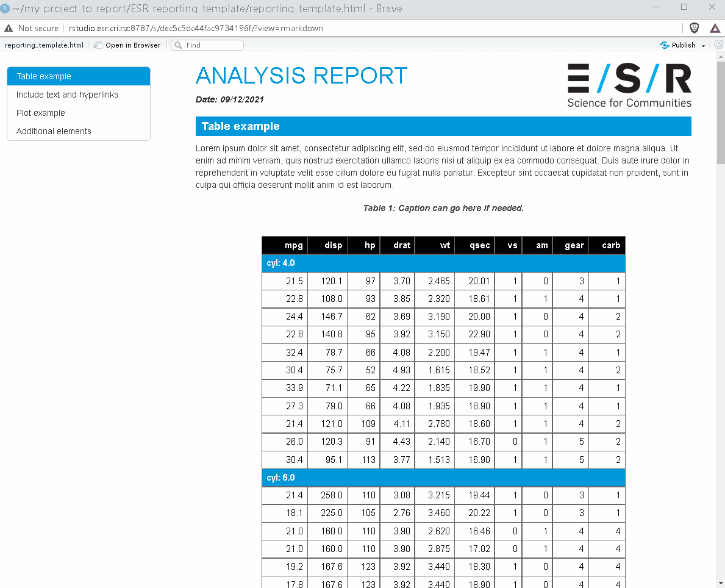Click the drat cell 4.93
This screenshot has height=588, width=725.
pos(398,370)
